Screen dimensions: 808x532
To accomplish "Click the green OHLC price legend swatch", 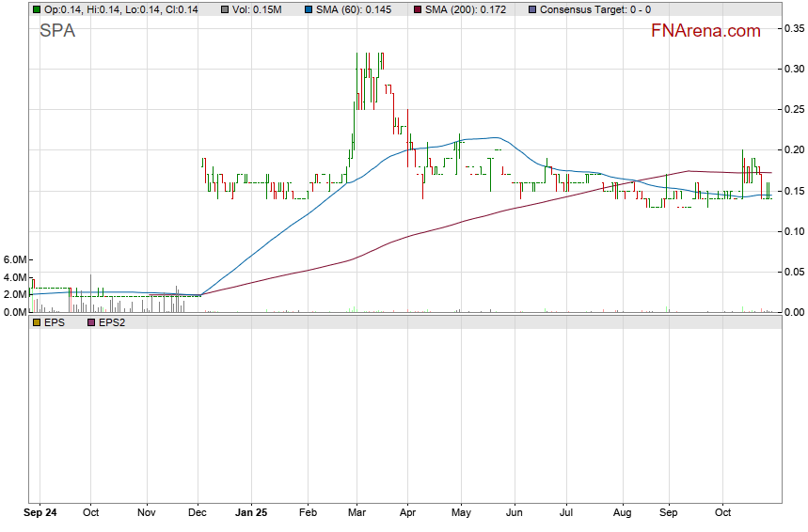I will pyautogui.click(x=36, y=9).
